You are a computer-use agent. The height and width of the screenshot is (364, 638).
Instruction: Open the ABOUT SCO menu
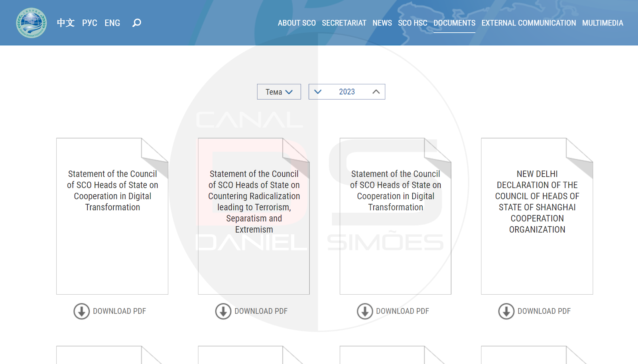click(297, 23)
